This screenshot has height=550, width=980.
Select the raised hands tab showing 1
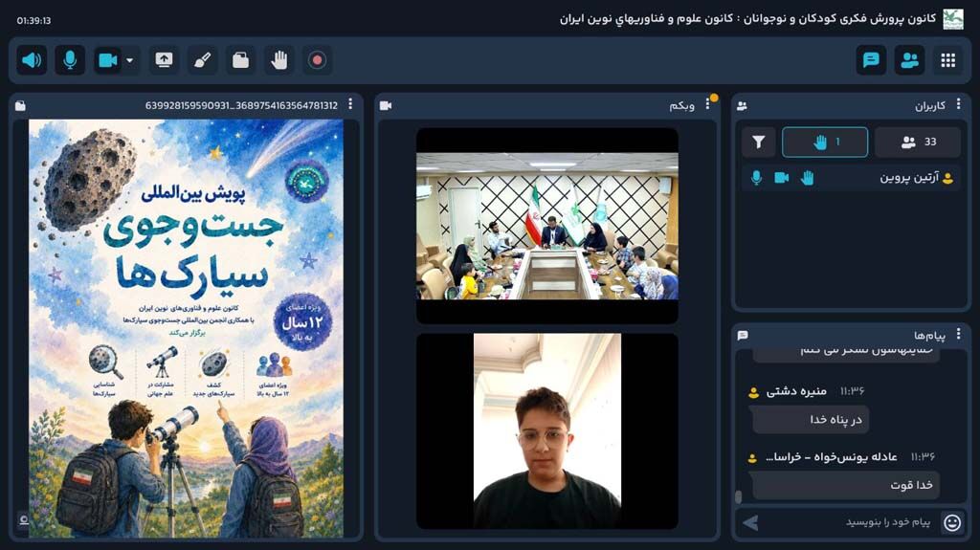(825, 143)
